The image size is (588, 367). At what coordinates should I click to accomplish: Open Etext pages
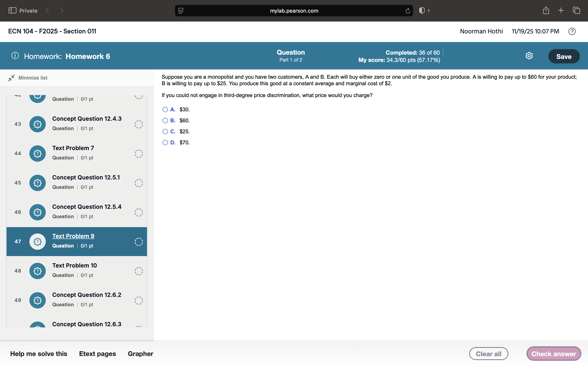[97, 353]
